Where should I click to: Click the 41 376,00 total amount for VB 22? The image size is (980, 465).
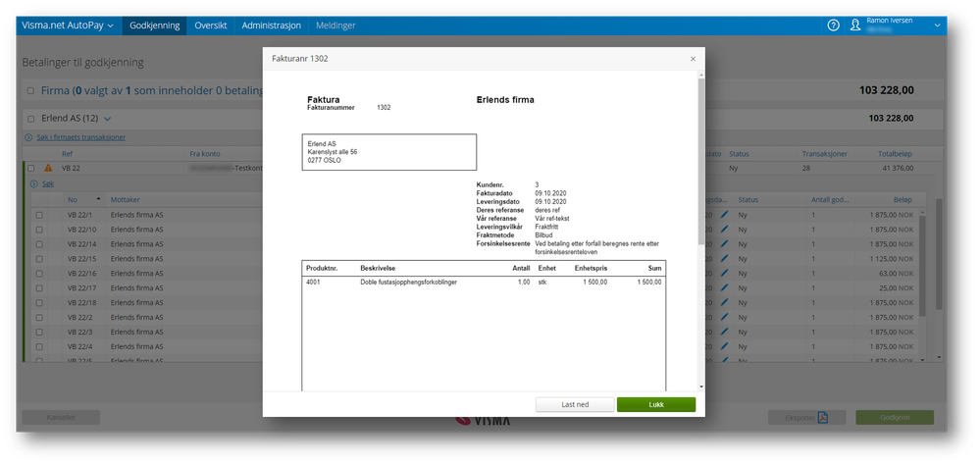click(898, 168)
